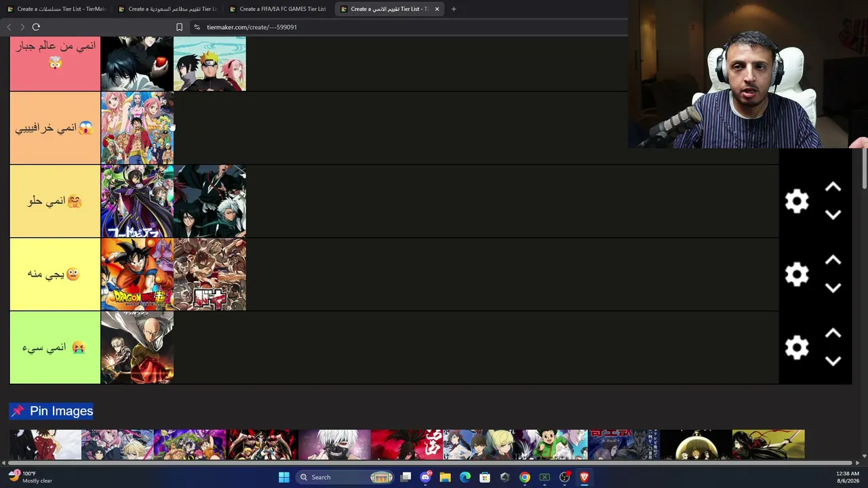Launch Microsoft Edge from the taskbar
This screenshot has height=488, width=868.
coord(465,477)
